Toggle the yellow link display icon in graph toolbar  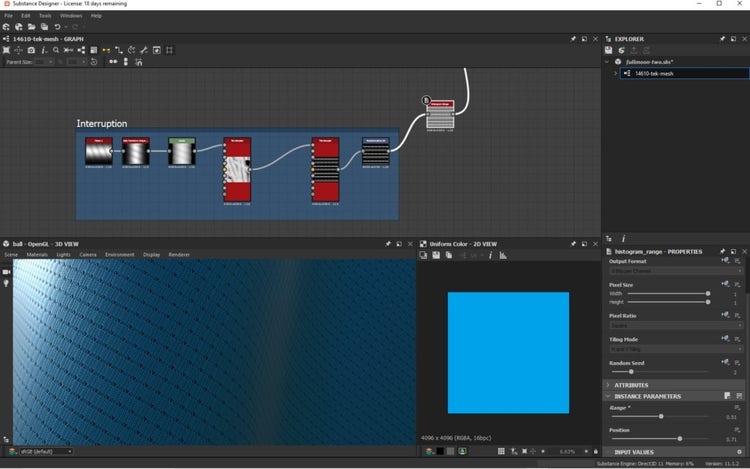pyautogui.click(x=106, y=50)
